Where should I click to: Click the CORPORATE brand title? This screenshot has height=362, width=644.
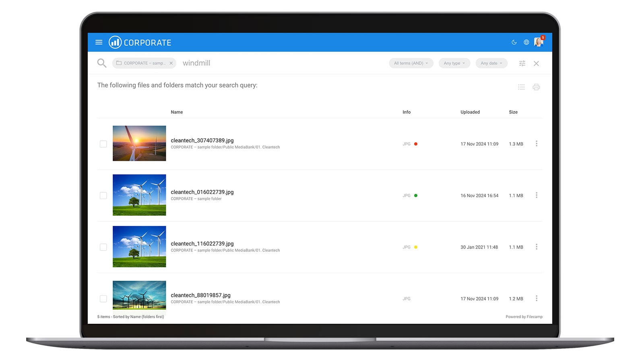click(147, 43)
